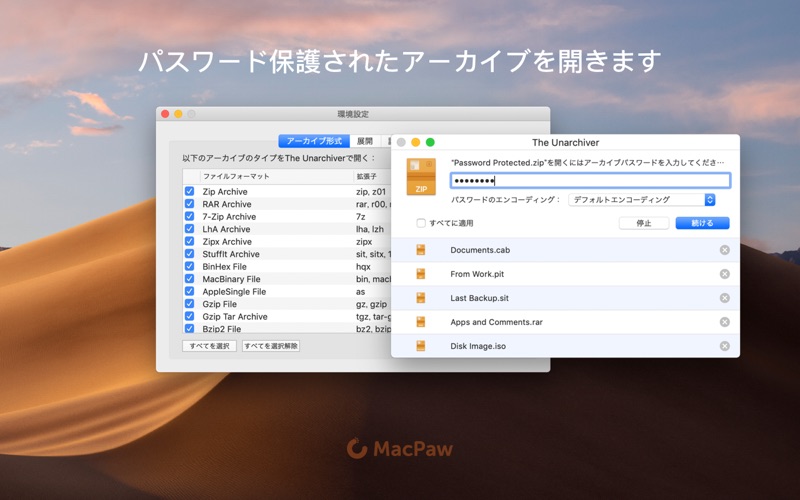Minimize The Unarchiver window with yellow button
Viewport: 800px width, 500px height.
click(x=416, y=142)
